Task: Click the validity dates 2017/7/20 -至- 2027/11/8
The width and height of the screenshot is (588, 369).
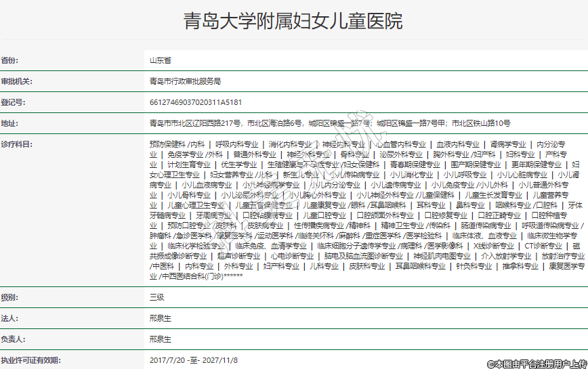Action: 194,360
